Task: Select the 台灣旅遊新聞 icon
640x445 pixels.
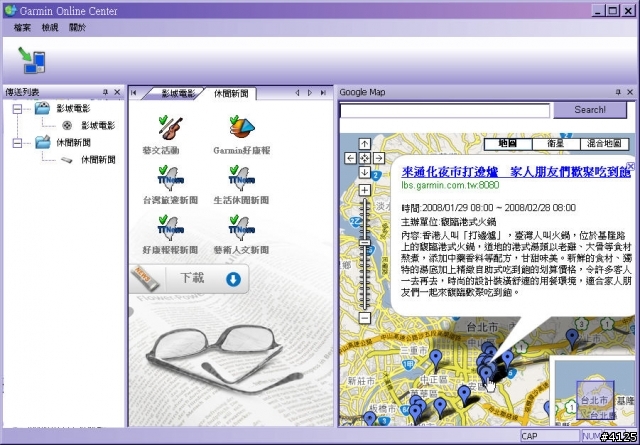Action: (x=170, y=178)
